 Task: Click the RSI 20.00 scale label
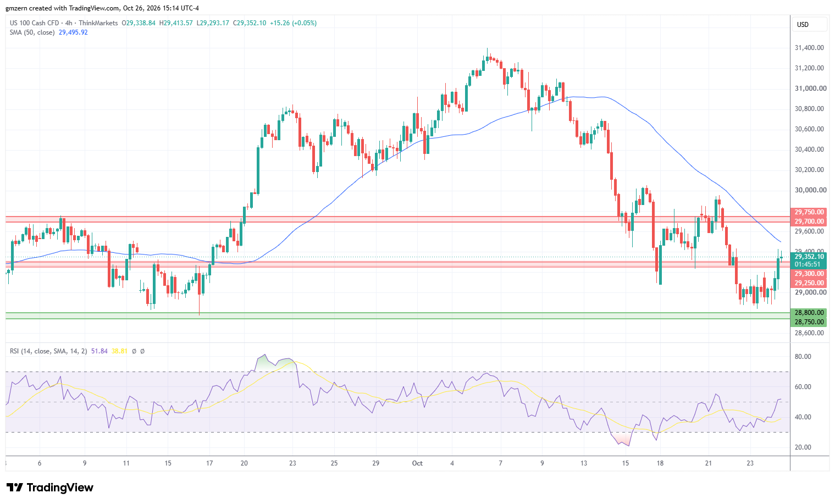(803, 447)
